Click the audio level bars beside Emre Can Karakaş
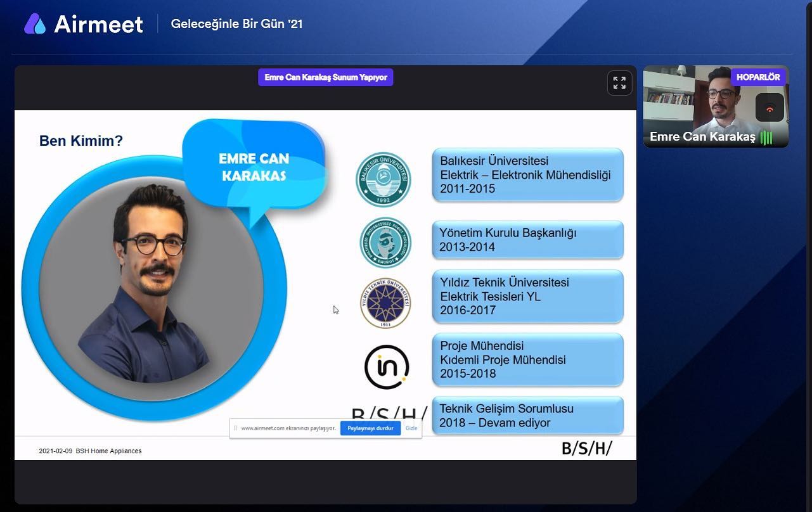Screen dimensions: 812x512 pyautogui.click(x=766, y=137)
